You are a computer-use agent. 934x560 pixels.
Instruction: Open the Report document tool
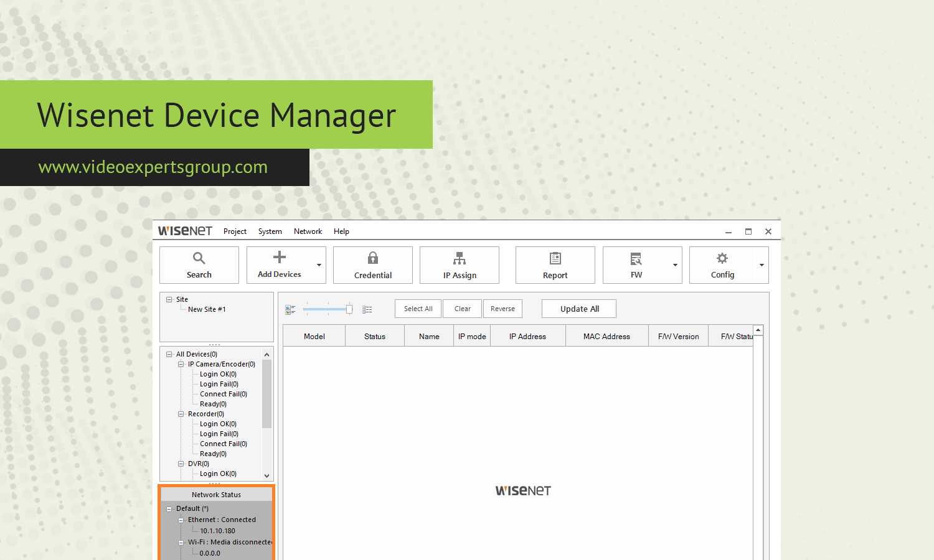[555, 265]
